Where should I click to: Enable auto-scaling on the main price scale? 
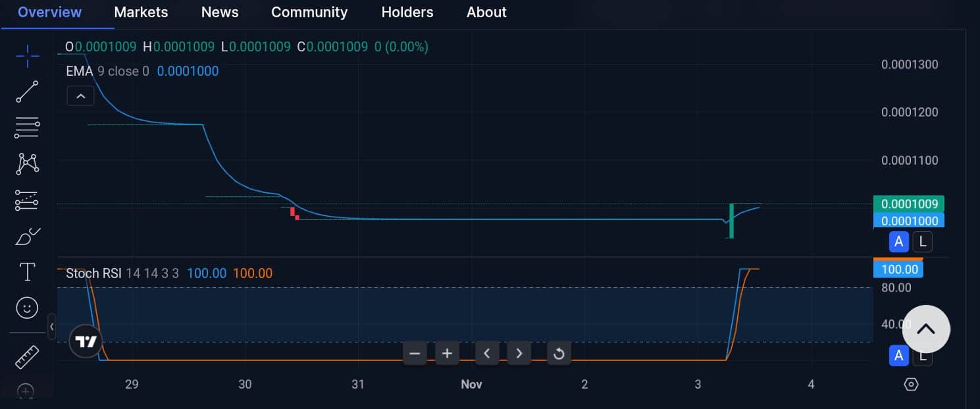[x=898, y=242]
